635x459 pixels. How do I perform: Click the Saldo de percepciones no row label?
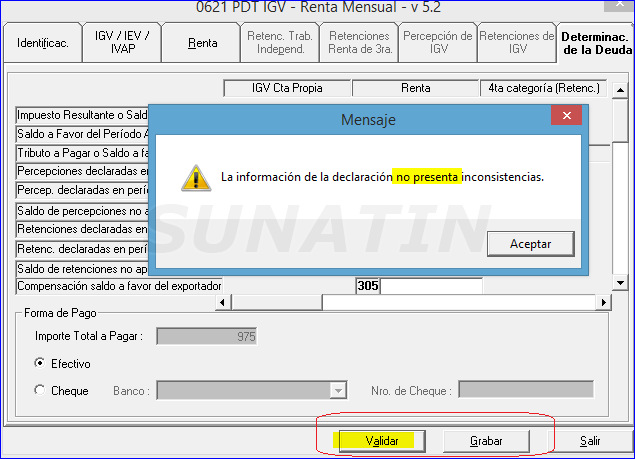tap(82, 211)
